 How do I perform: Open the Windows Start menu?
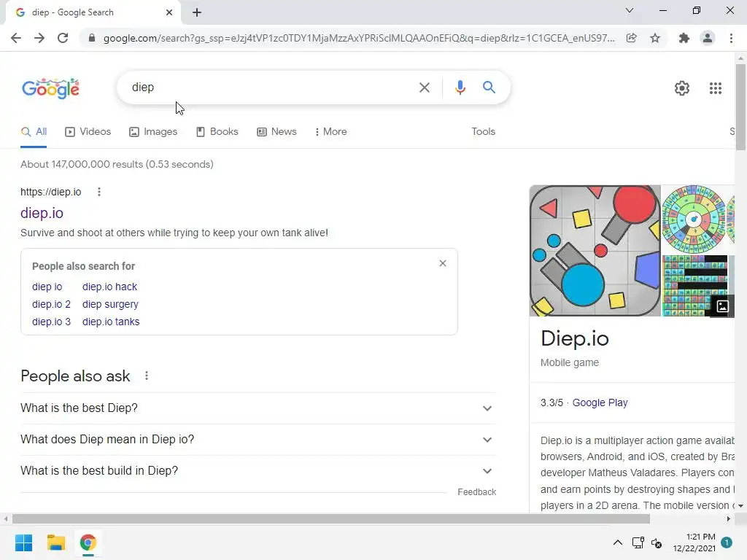pyautogui.click(x=24, y=542)
